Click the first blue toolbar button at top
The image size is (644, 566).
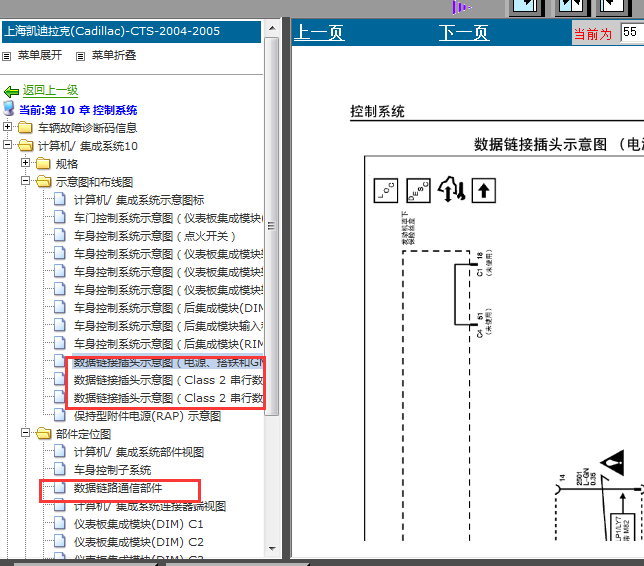tap(527, 7)
